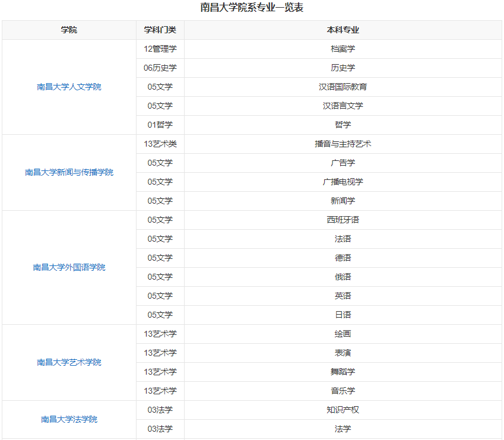The image size is (504, 440).
Task: Select the 英语 major cell
Action: coord(343,296)
